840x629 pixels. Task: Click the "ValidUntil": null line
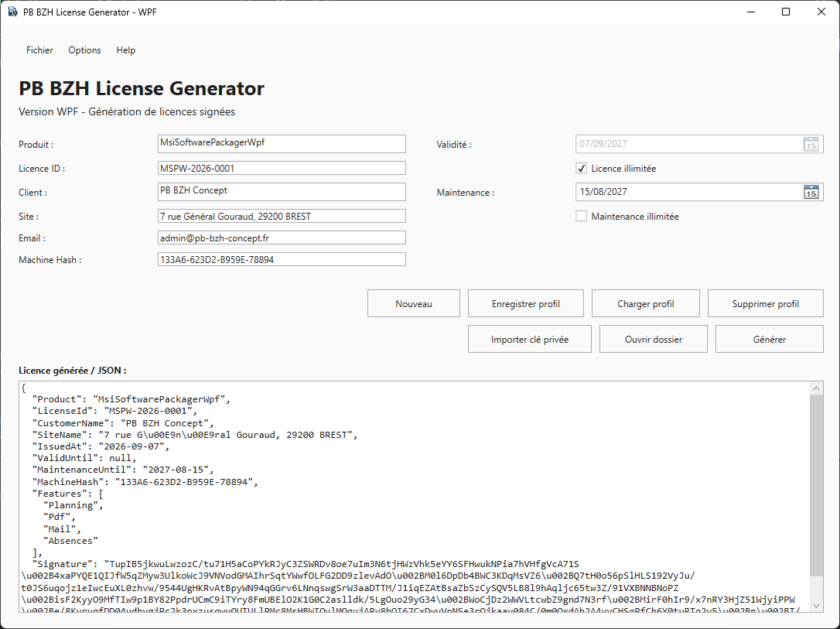point(84,458)
